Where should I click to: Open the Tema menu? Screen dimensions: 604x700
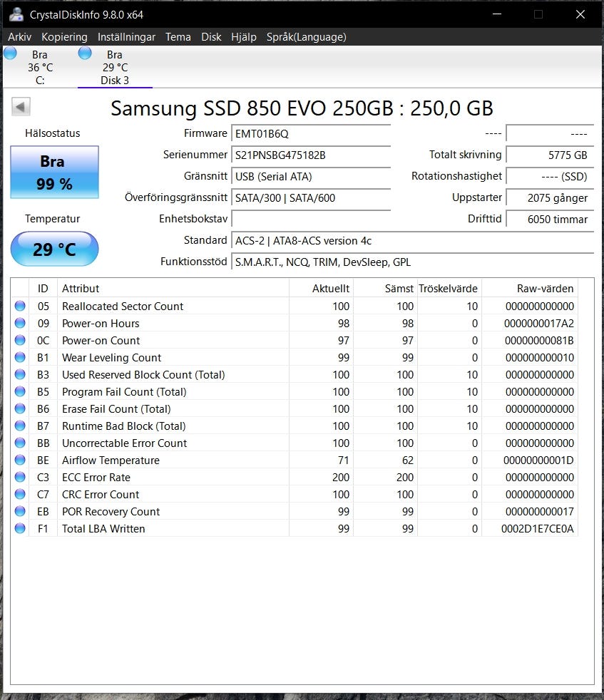(178, 37)
